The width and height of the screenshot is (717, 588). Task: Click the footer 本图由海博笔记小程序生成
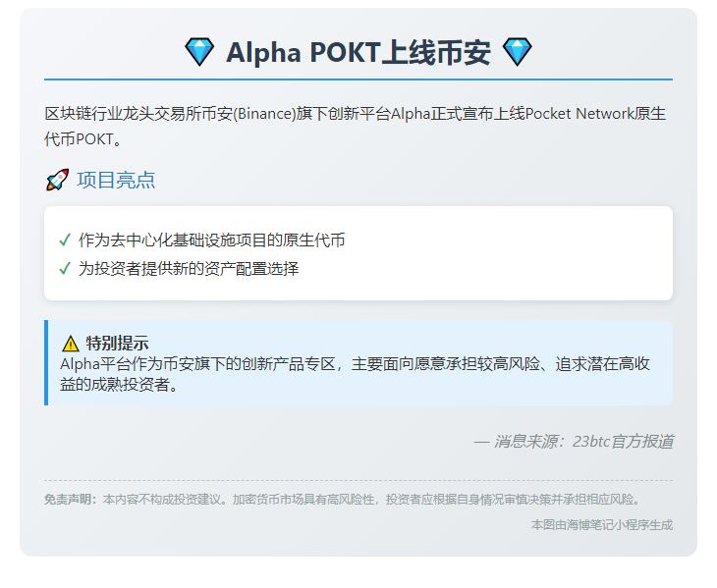(602, 525)
